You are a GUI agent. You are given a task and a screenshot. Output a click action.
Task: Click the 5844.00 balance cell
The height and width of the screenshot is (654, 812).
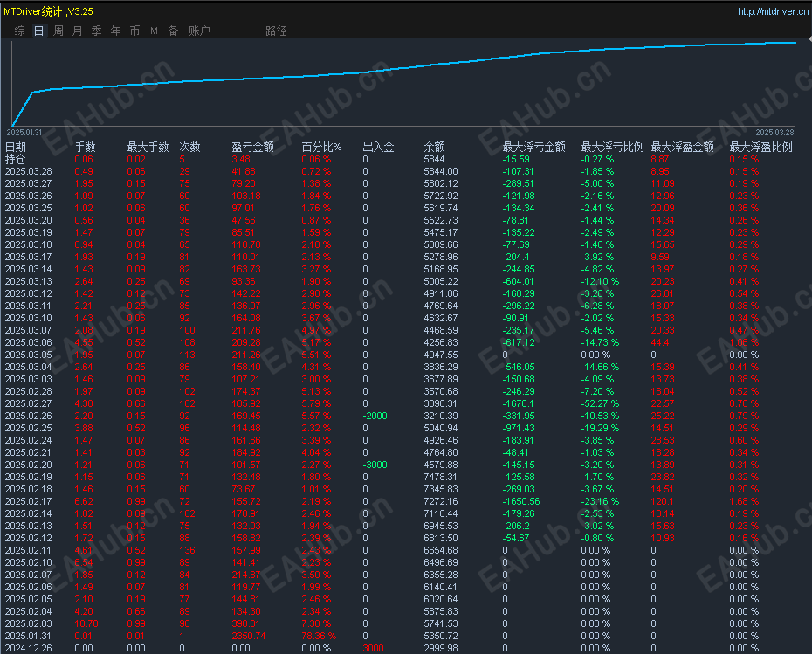tap(441, 171)
